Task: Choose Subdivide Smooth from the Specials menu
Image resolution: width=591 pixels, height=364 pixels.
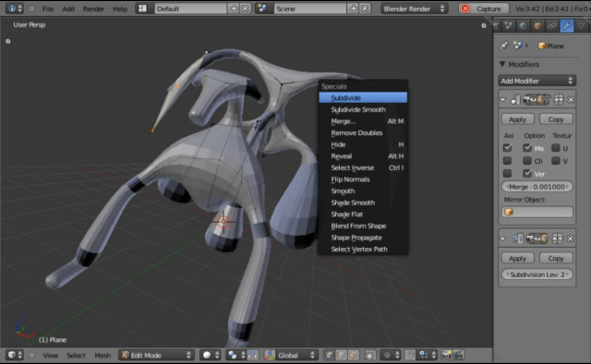Action: pyautogui.click(x=358, y=109)
